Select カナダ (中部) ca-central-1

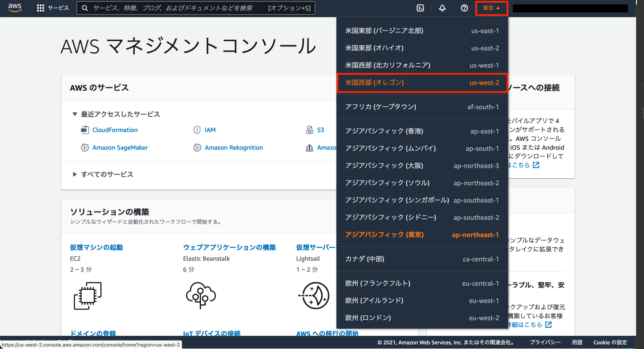point(422,259)
